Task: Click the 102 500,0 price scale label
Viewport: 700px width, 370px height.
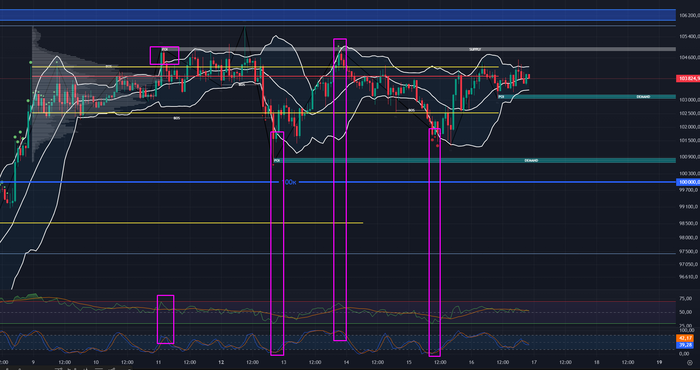Action: tap(689, 113)
